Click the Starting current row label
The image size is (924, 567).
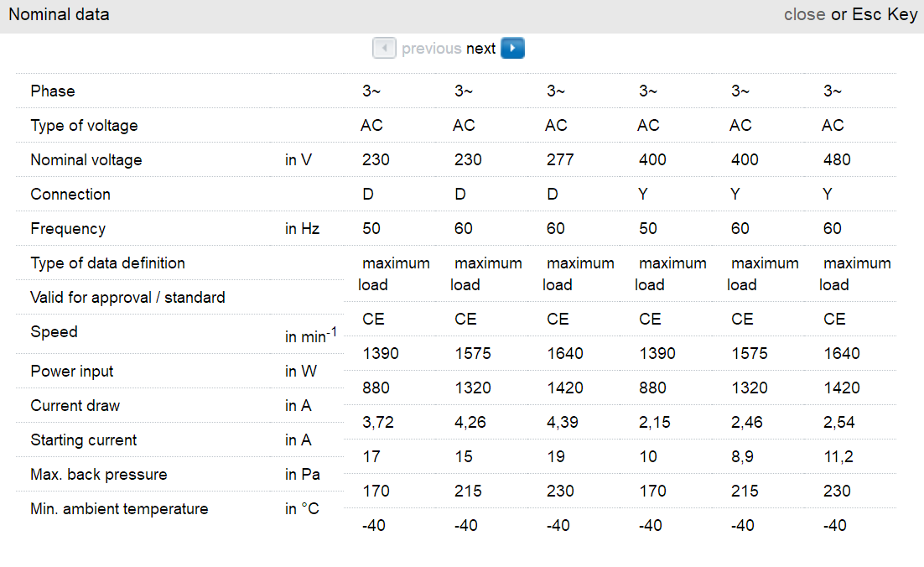coord(84,440)
